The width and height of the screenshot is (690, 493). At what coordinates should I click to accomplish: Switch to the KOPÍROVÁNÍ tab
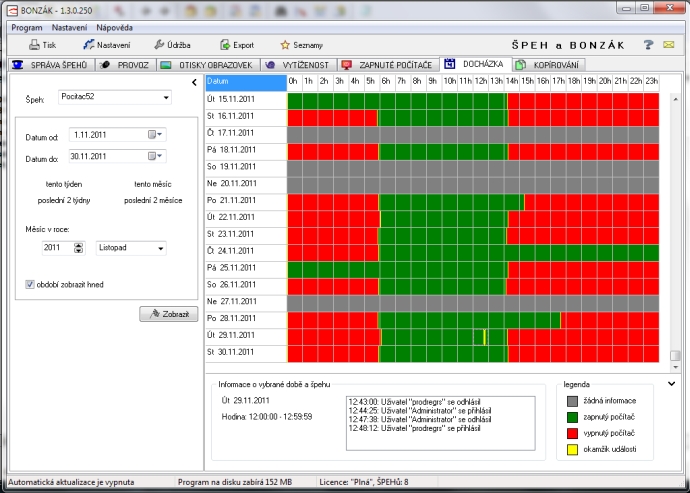point(549,65)
